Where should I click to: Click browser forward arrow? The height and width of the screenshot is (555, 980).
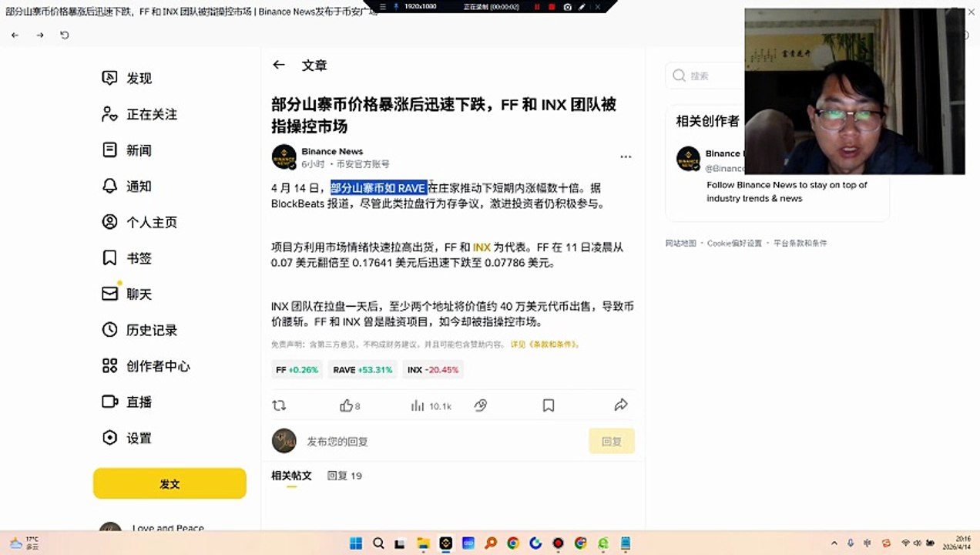point(40,35)
